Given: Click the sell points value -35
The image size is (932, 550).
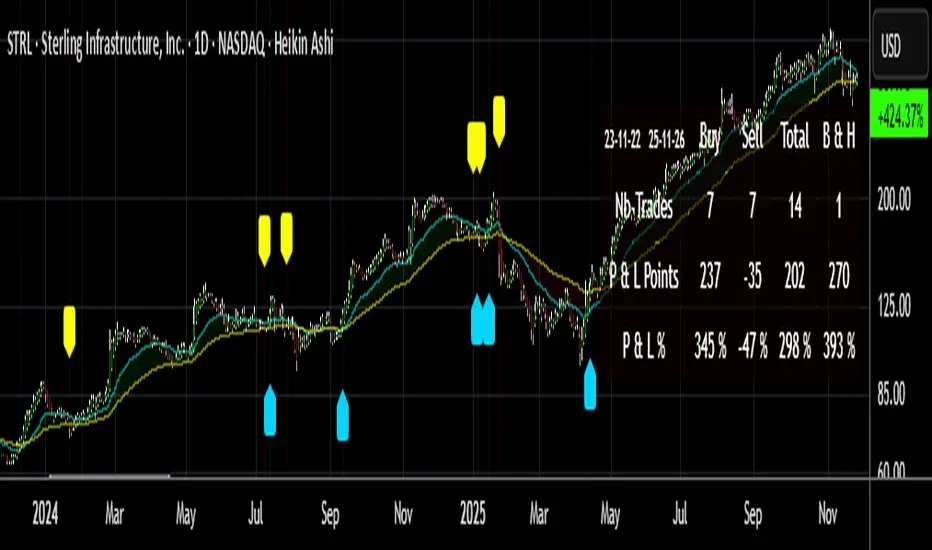Looking at the screenshot, I should 752,276.
